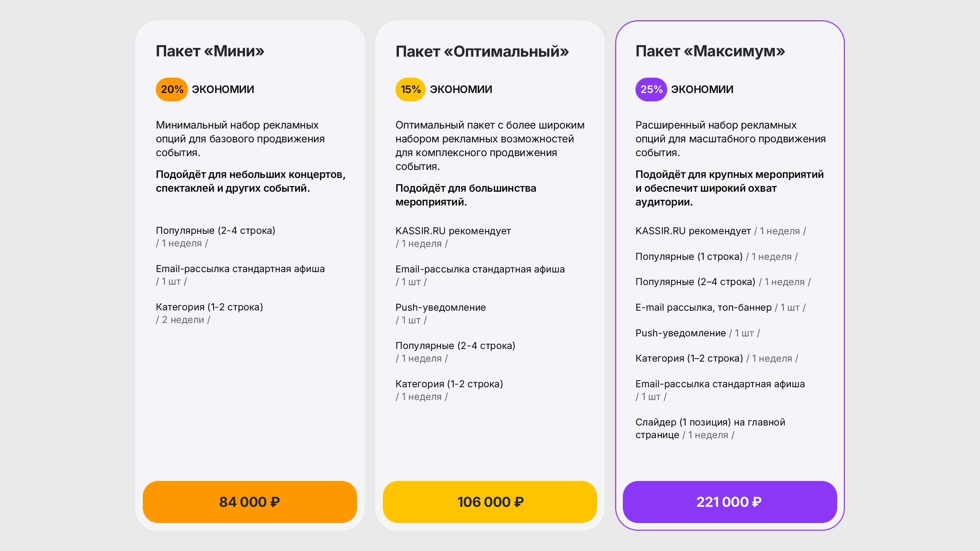This screenshot has height=551, width=980.
Task: Click the orange 20% savings badge
Action: pos(171,90)
